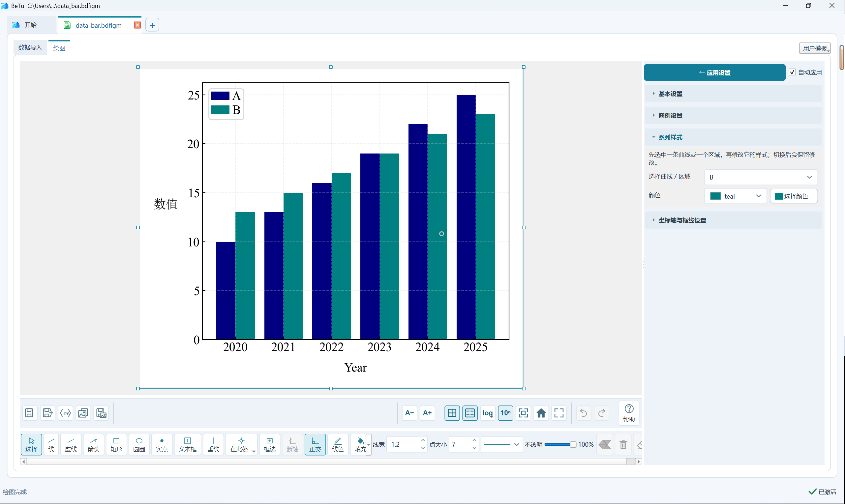Click the export Python code icon
Image resolution: width=845 pixels, height=504 pixels.
point(65,413)
